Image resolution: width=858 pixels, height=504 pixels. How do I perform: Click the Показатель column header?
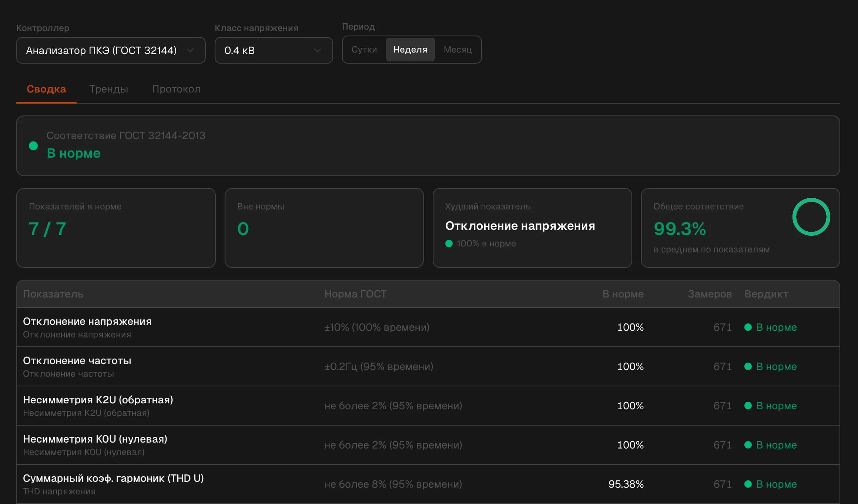pyautogui.click(x=53, y=294)
